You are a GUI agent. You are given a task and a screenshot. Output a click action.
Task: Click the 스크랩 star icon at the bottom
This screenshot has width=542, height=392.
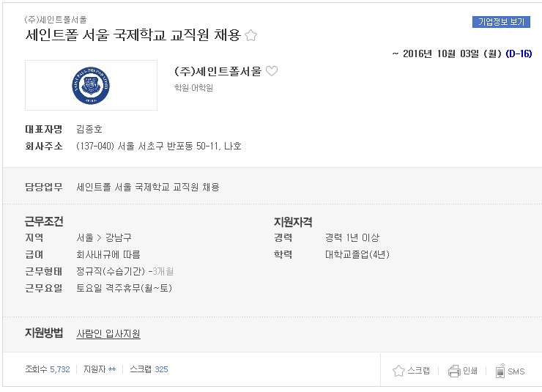(398, 371)
